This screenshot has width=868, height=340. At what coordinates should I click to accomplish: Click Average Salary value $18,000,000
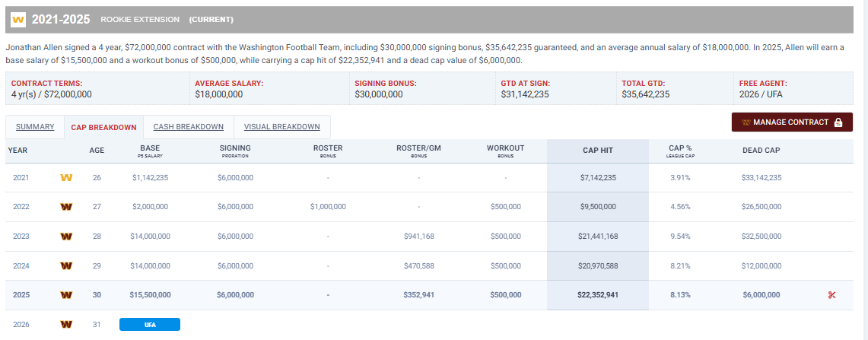(218, 94)
